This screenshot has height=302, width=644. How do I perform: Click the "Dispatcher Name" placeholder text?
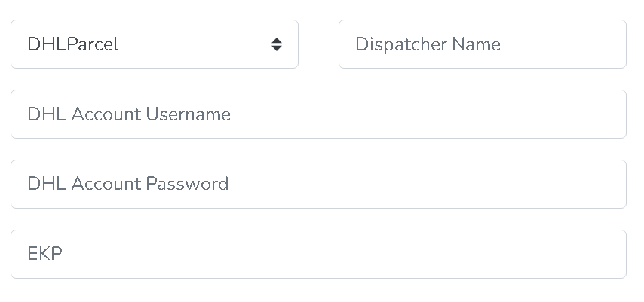428,44
